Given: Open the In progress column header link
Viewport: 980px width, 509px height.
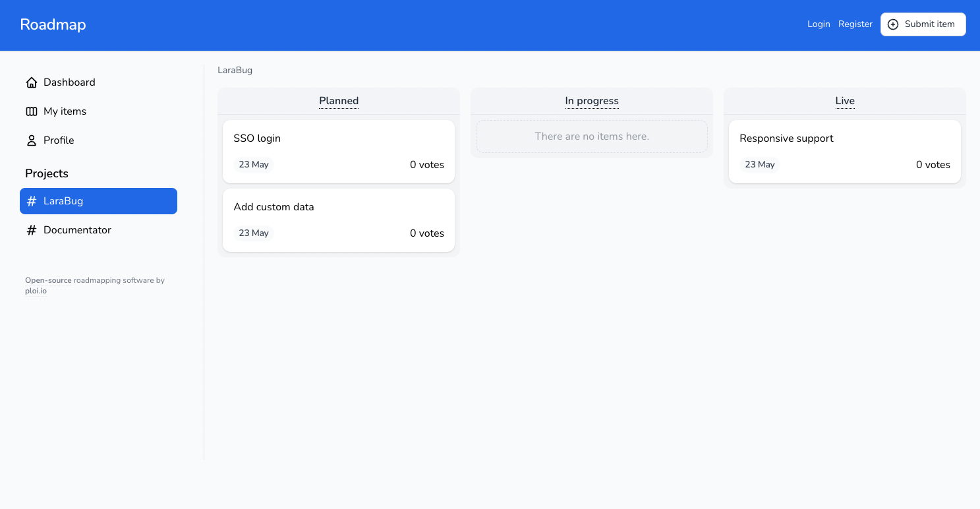Looking at the screenshot, I should tap(591, 101).
